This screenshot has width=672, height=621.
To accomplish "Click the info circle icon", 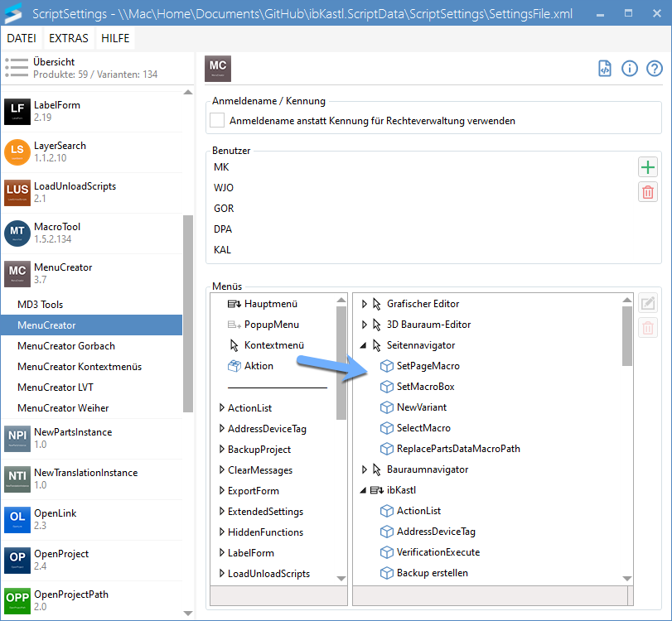I will (630, 69).
